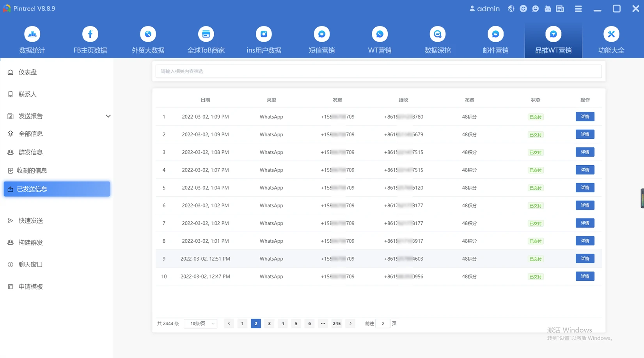This screenshot has height=358, width=644.
Task: Jump to last page 245
Action: (x=337, y=324)
